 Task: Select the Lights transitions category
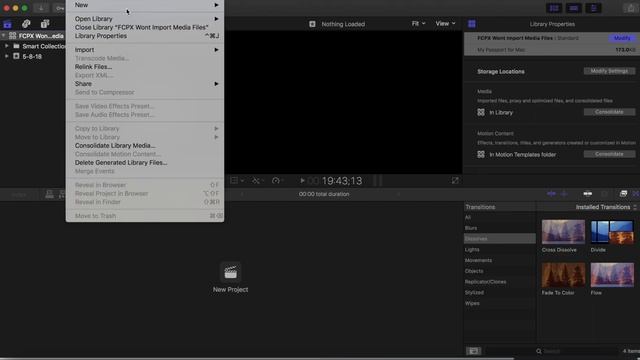(x=500, y=249)
